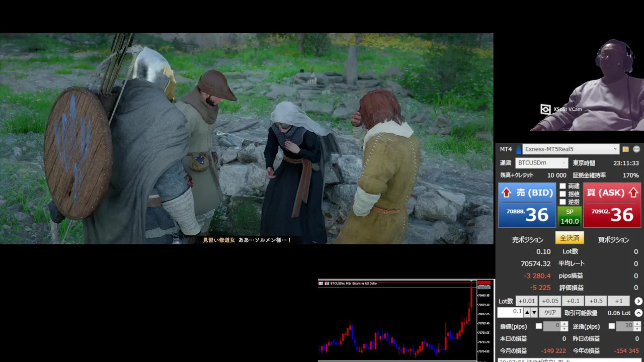This screenshot has width=644, height=362.
Task: Collapse panel with round up-chevron icon
Action: pyautogui.click(x=638, y=313)
